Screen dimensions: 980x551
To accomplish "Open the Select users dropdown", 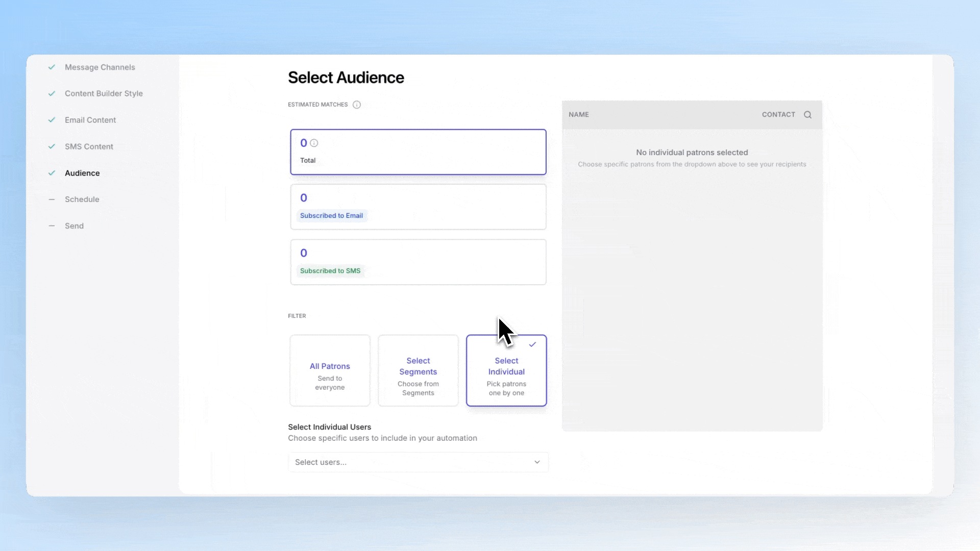I will pos(408,462).
